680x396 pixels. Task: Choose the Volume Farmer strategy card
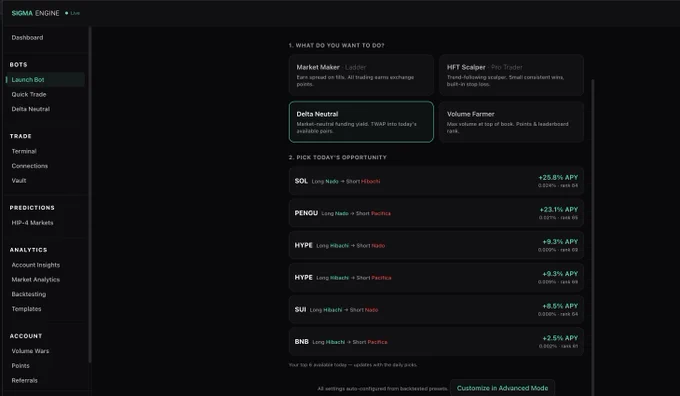click(x=511, y=122)
